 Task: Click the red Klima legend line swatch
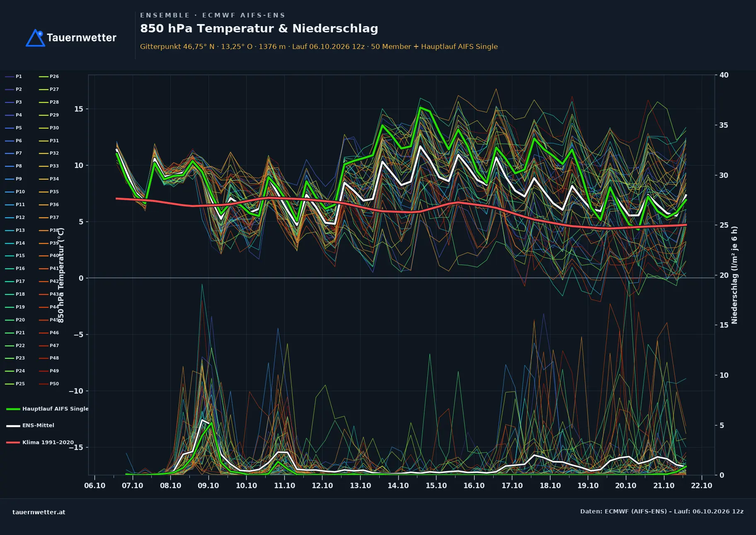pyautogui.click(x=13, y=443)
